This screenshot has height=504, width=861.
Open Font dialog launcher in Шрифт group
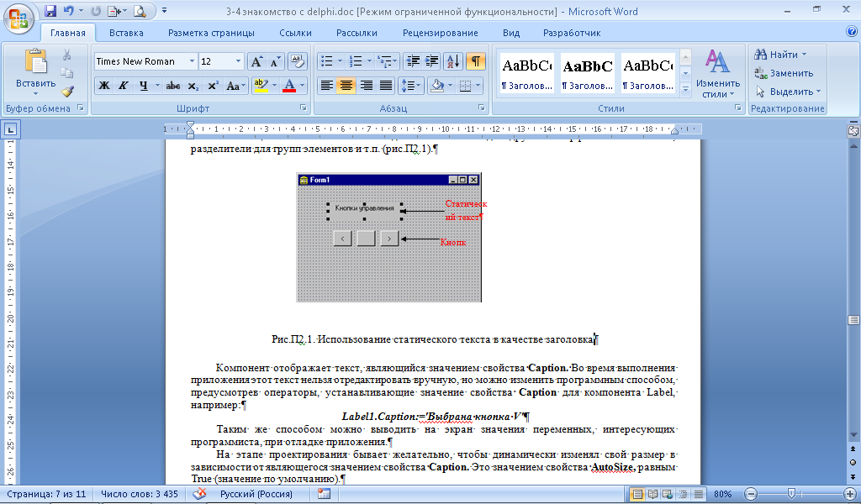click(303, 108)
